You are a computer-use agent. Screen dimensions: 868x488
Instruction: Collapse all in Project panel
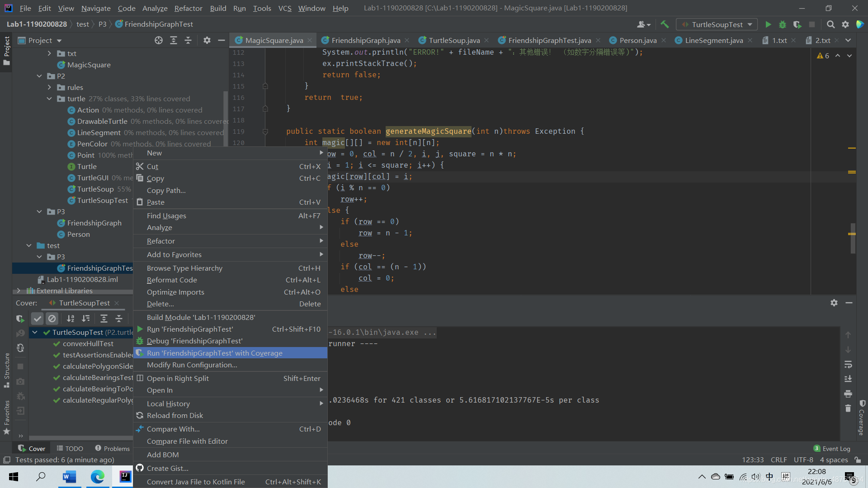[x=188, y=40]
